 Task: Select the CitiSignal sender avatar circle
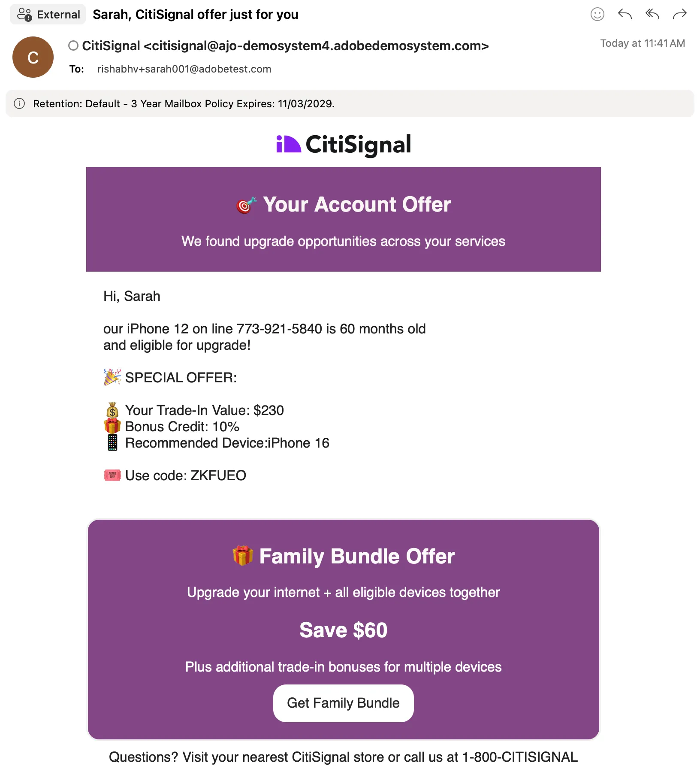pos(33,57)
